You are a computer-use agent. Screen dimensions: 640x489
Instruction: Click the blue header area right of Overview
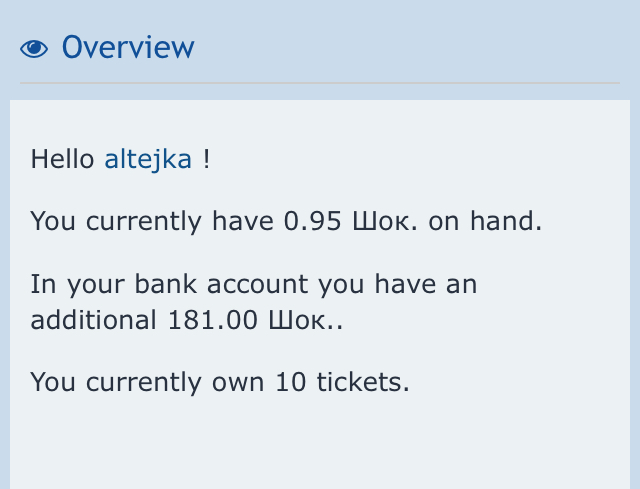420,47
